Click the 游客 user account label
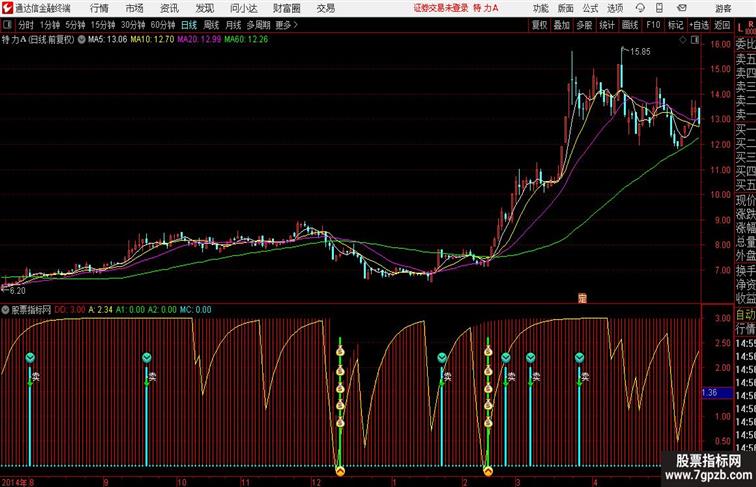756x487 pixels. click(x=723, y=8)
